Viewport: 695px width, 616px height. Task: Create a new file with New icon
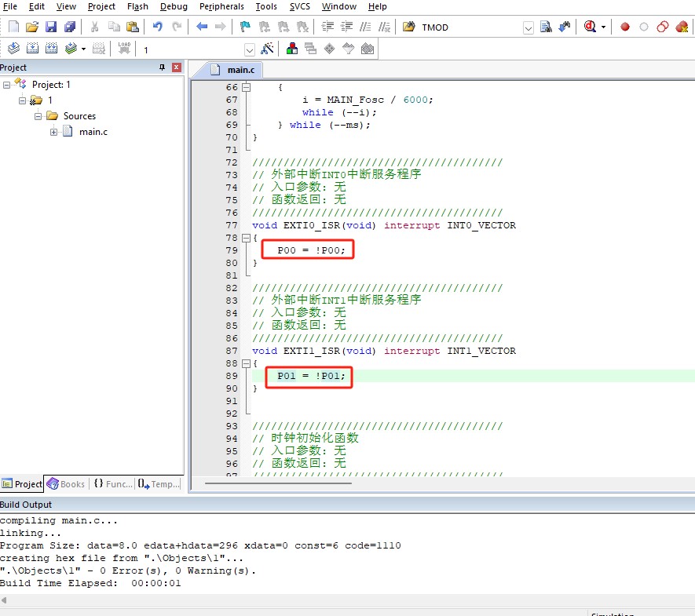coord(13,27)
